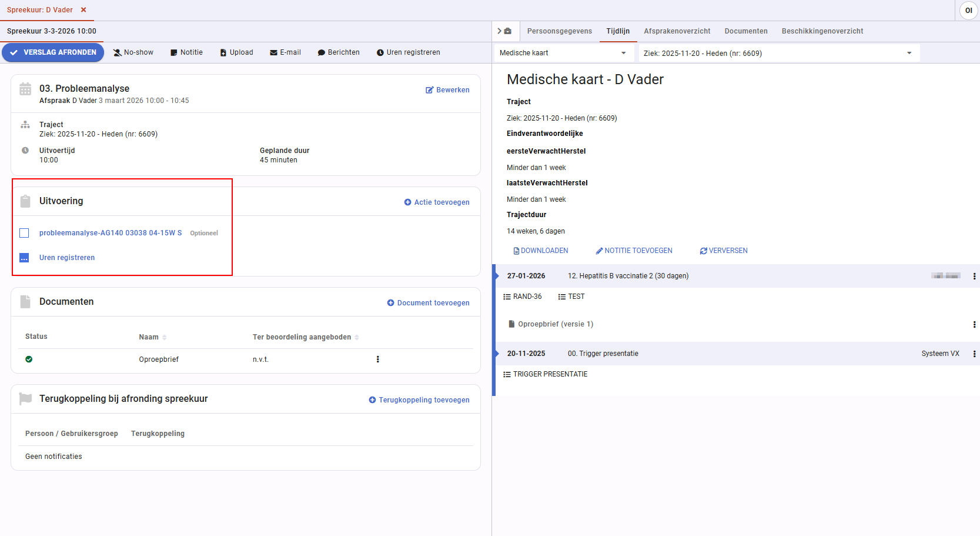Tick the probleemanalyse-AG140 checkbox

click(x=24, y=233)
